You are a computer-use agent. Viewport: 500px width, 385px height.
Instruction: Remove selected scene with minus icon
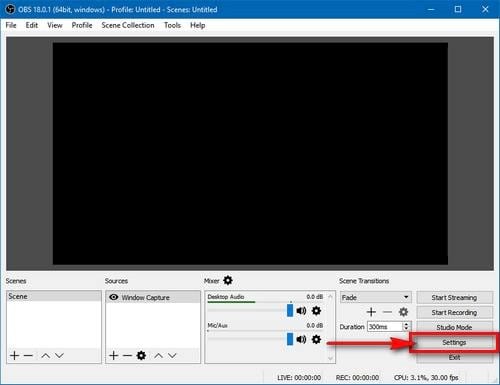(28, 356)
